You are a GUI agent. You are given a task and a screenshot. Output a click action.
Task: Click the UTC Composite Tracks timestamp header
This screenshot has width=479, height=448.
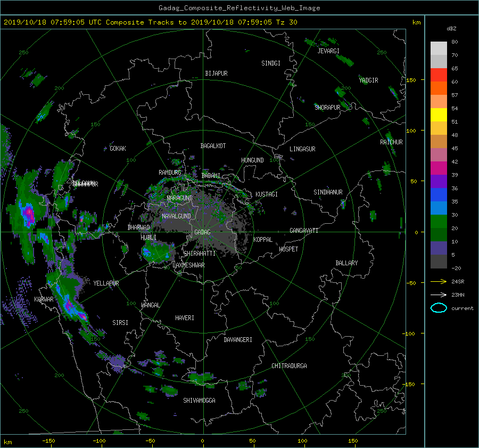coord(150,22)
